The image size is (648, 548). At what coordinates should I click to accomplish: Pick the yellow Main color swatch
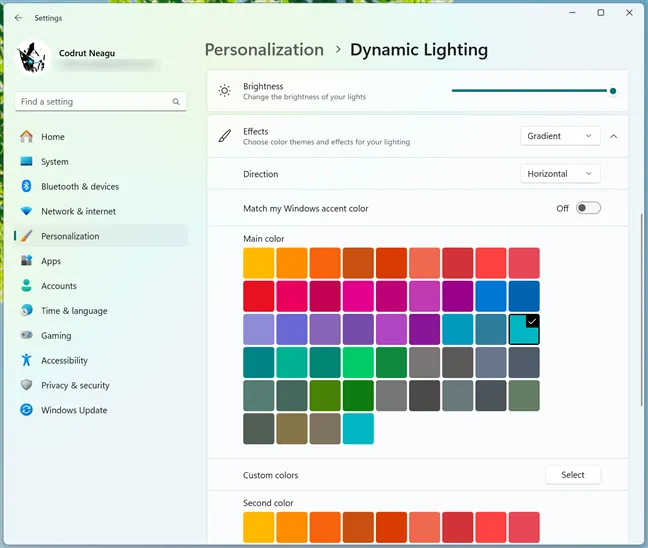[x=259, y=263]
